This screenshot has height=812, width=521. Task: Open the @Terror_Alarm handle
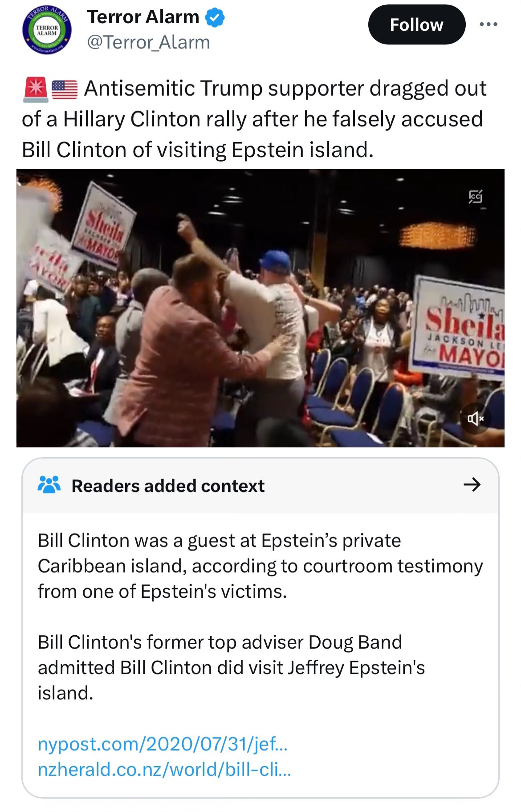(x=149, y=43)
